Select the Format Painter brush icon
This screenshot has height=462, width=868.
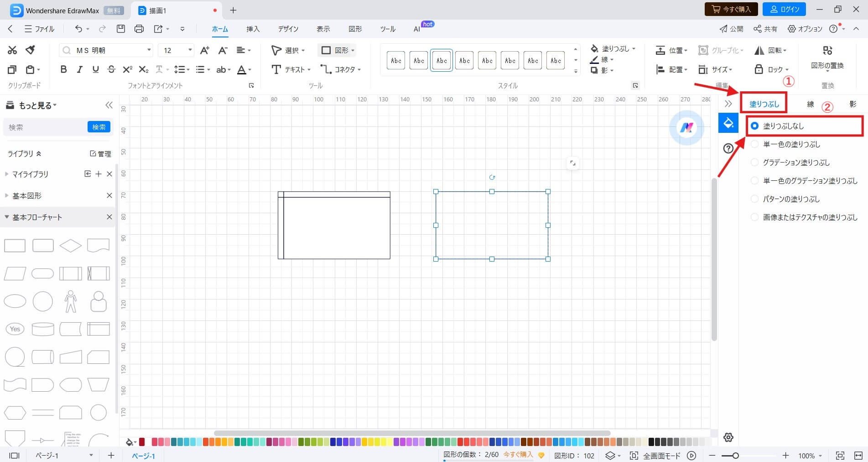click(31, 50)
